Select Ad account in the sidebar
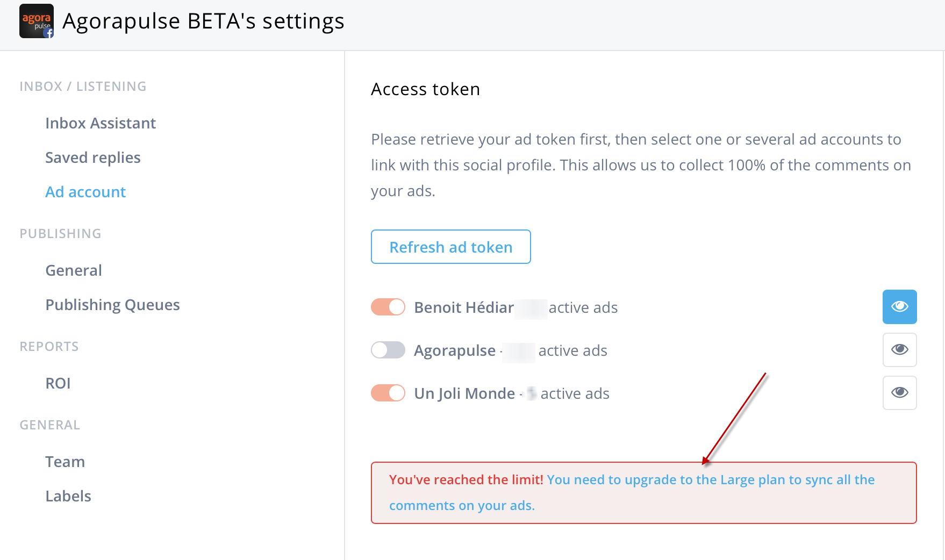945x560 pixels. (85, 192)
